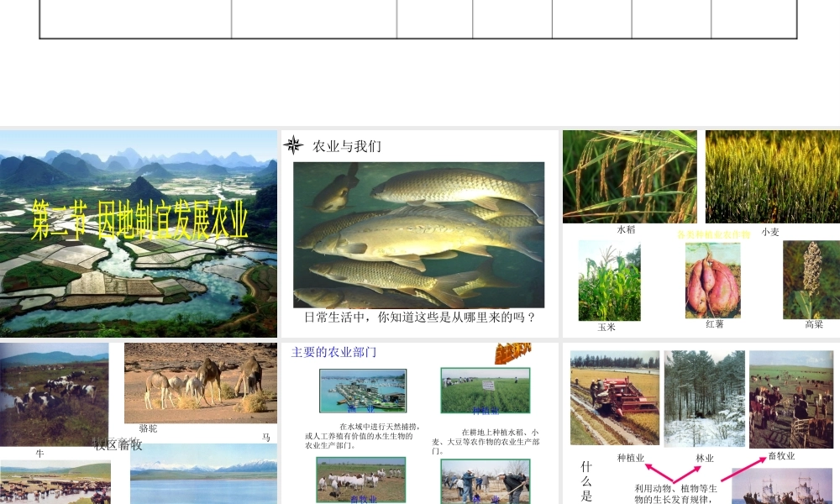Screen dimensions: 840x504
Task: Click the camel photo labeled 骆驼
Action: point(201,384)
